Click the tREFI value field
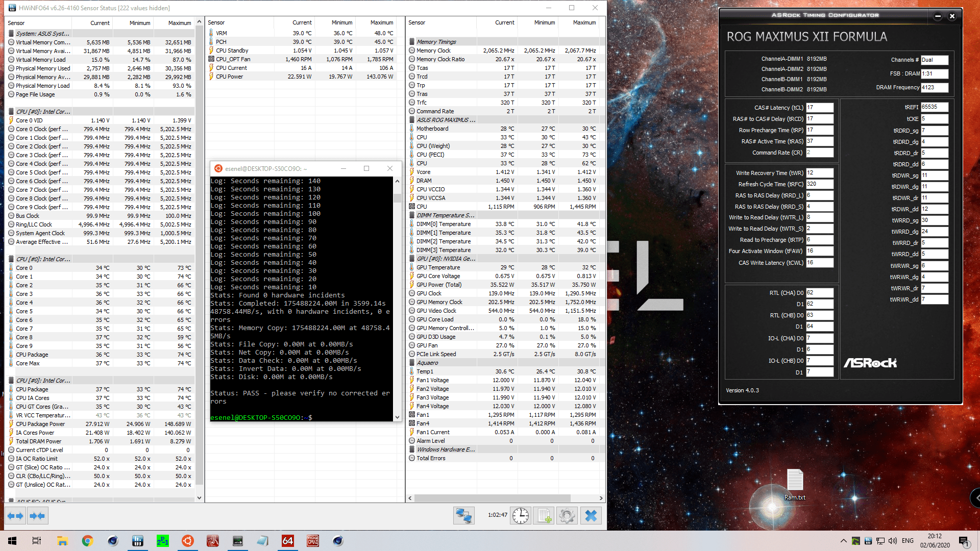Viewport: 980px width, 551px height. [x=934, y=107]
